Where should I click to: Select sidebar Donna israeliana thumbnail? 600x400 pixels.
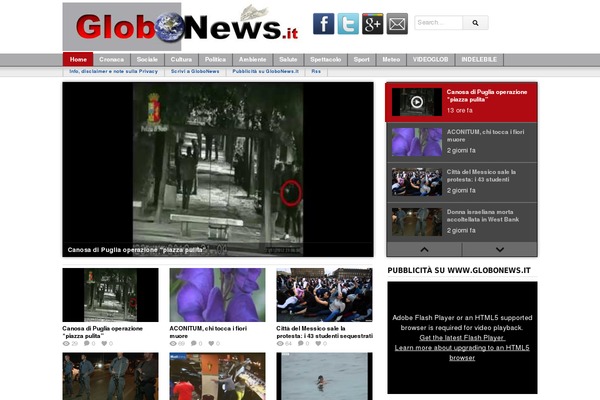tap(417, 222)
